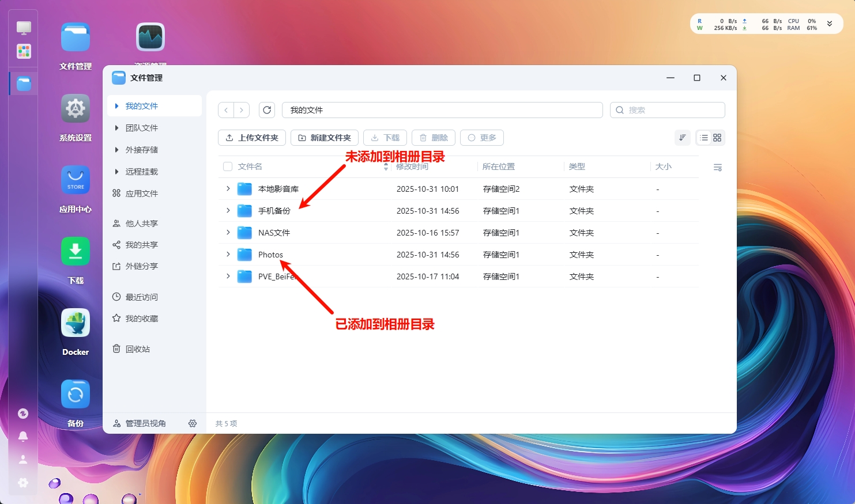Image resolution: width=855 pixels, height=504 pixels.
Task: Expand the 本地影音库 folder row chevron
Action: [x=228, y=188]
